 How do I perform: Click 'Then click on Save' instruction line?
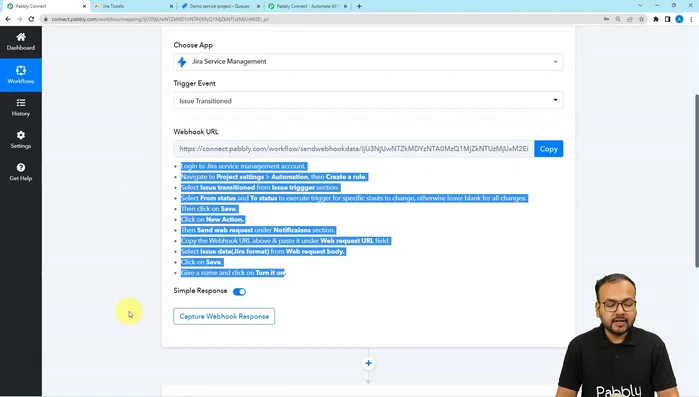click(x=209, y=209)
